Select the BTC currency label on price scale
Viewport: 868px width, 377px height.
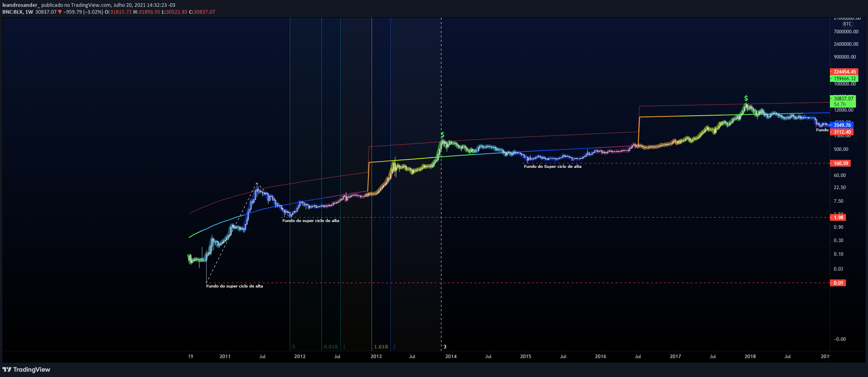pyautogui.click(x=847, y=24)
